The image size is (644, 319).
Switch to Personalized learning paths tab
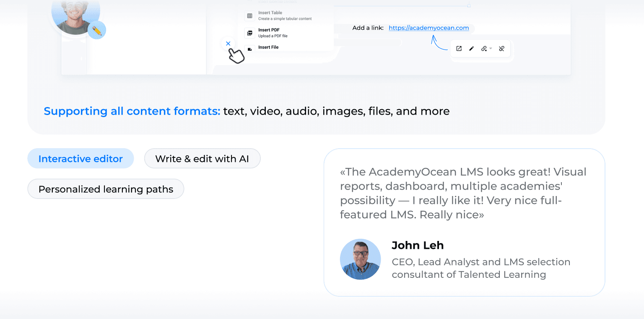(106, 189)
